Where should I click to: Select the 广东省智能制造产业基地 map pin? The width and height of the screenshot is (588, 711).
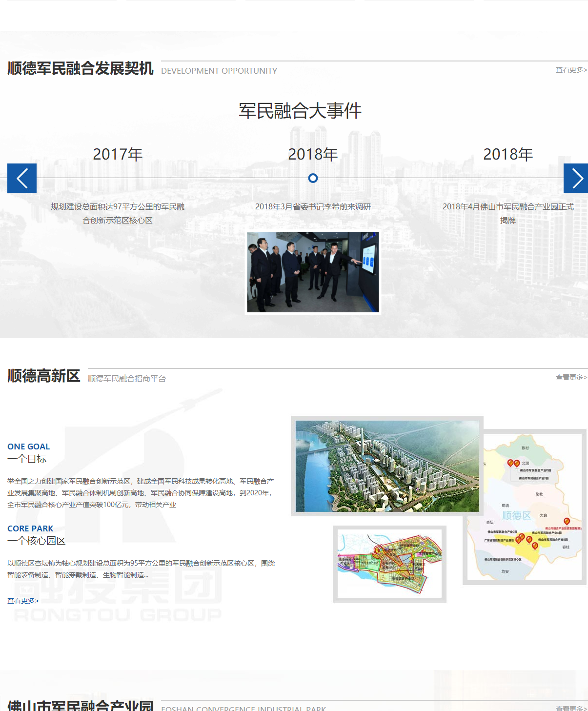tap(519, 540)
